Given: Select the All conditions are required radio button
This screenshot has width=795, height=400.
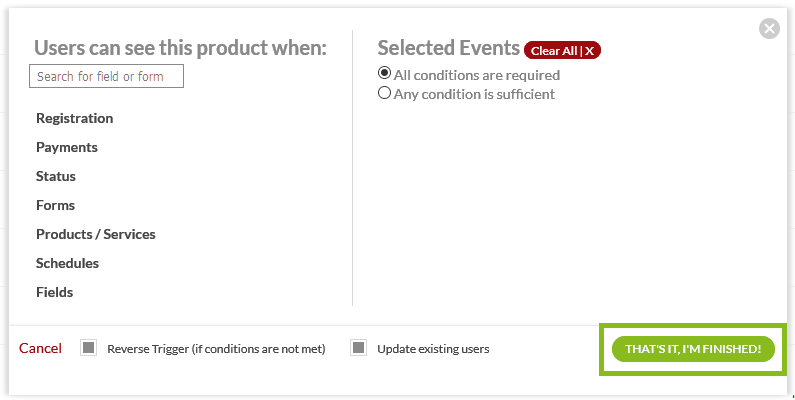Looking at the screenshot, I should [384, 74].
